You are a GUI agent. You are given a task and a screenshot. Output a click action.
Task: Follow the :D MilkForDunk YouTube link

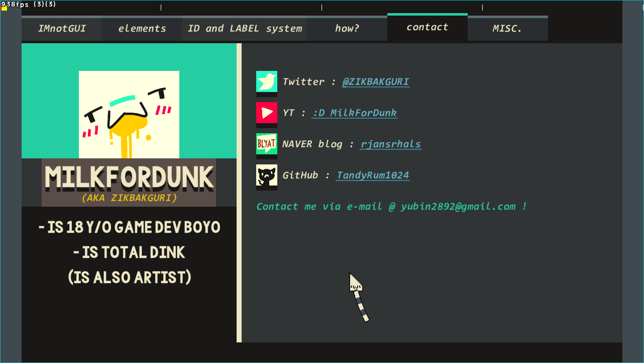[355, 113]
